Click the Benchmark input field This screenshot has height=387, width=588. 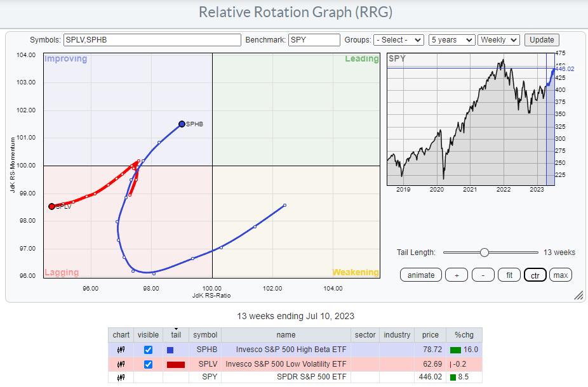click(314, 39)
